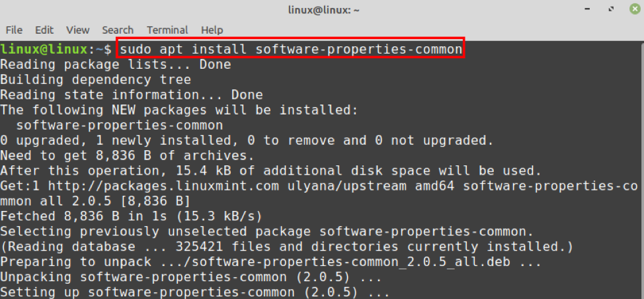Click the 'Setting up software-properties-common' line
Image resolution: width=644 pixels, height=299 pixels.
(x=195, y=292)
